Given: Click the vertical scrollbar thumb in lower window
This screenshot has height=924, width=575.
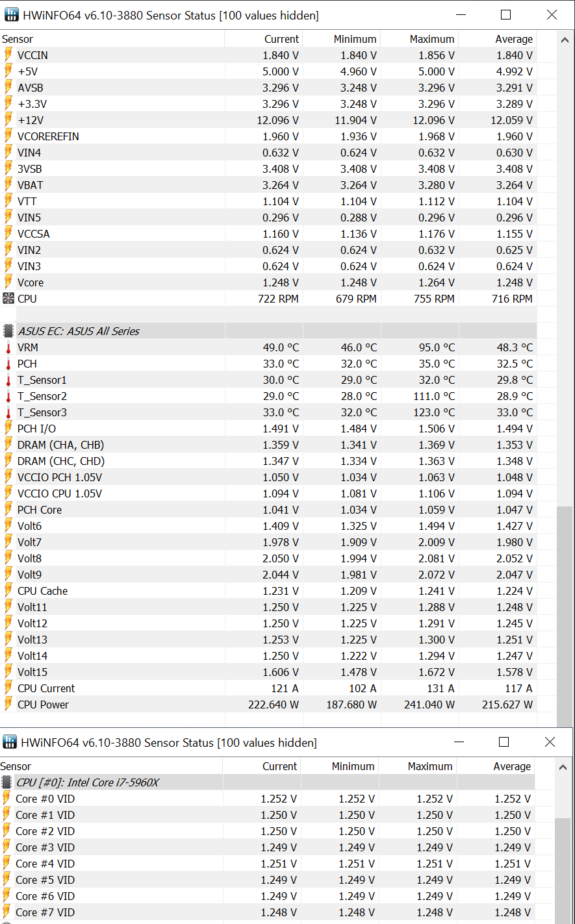Looking at the screenshot, I should [563, 870].
